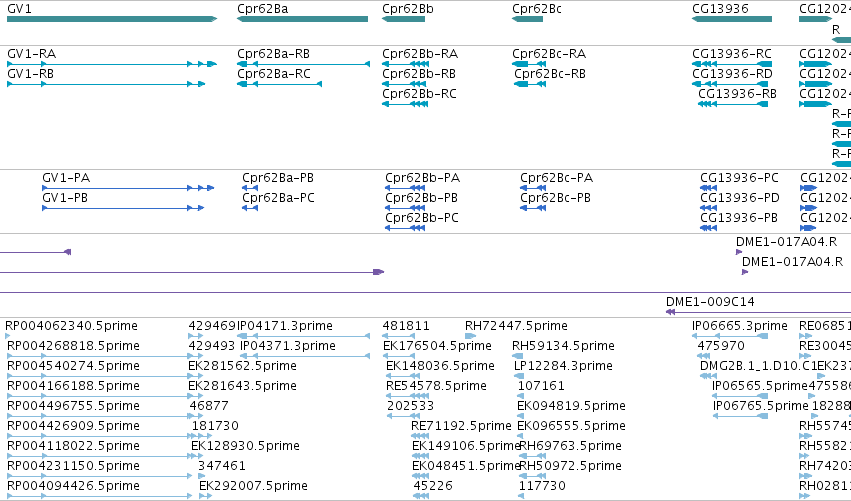Open protein CG13936-PB
The width and height of the screenshot is (851, 501).
pyautogui.click(x=739, y=218)
